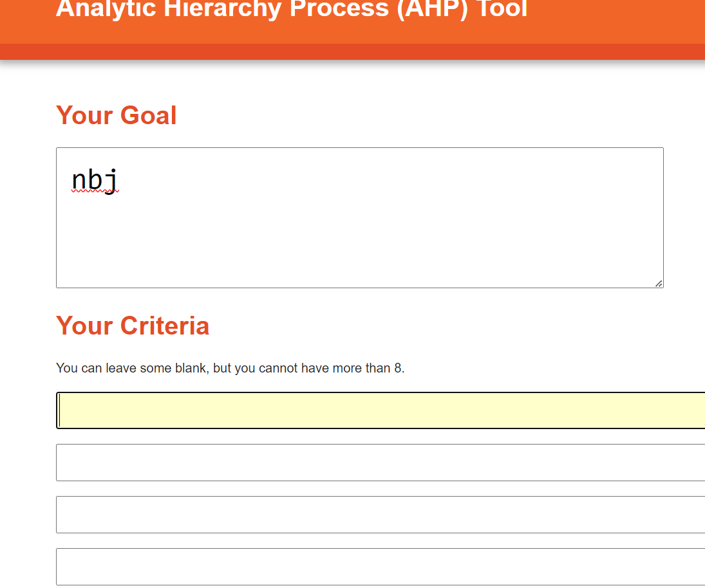Click on the misspelled word nbj
Image resolution: width=705 pixels, height=588 pixels.
(x=95, y=181)
